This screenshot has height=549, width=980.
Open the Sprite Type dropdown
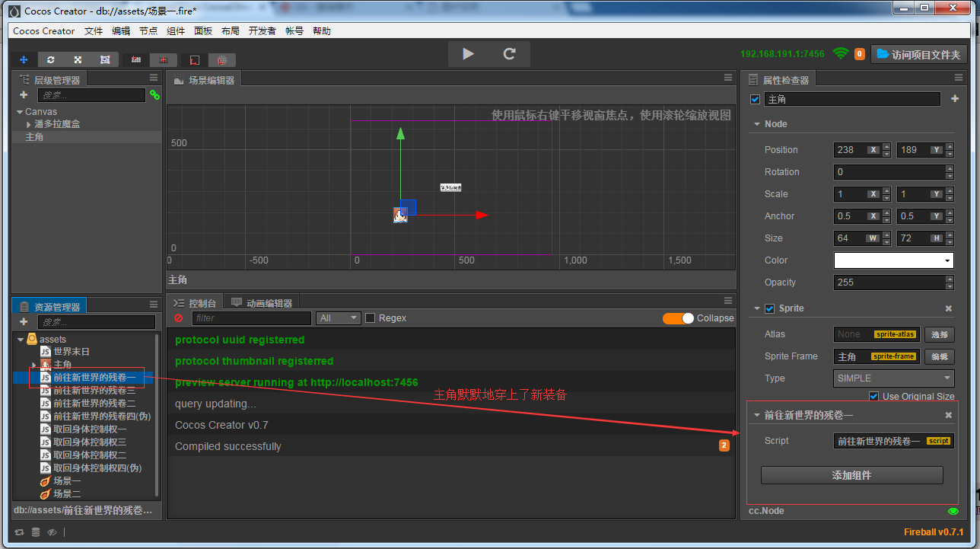point(894,378)
